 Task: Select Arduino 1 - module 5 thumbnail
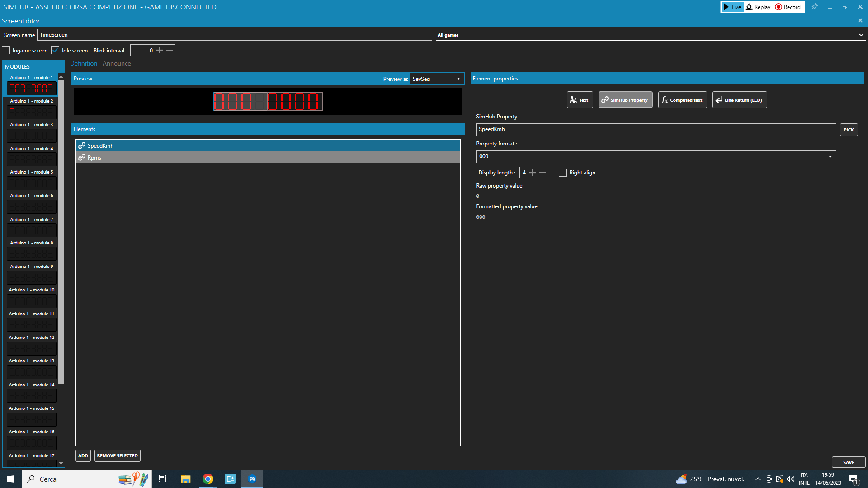click(x=32, y=183)
